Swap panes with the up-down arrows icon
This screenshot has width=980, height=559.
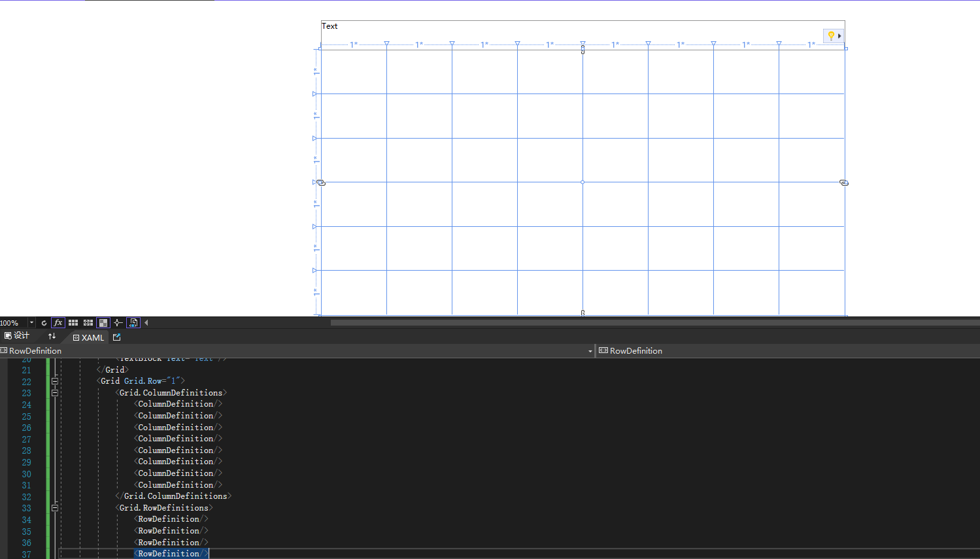coord(52,337)
